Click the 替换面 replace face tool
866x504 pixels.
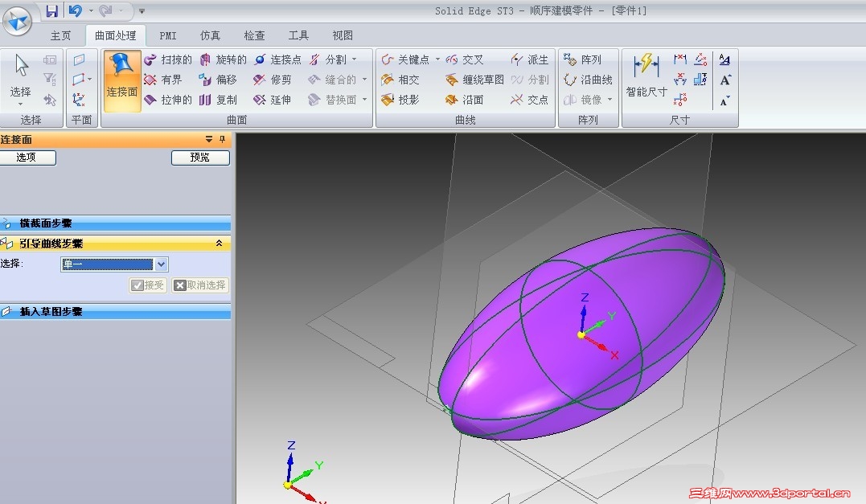coord(332,100)
